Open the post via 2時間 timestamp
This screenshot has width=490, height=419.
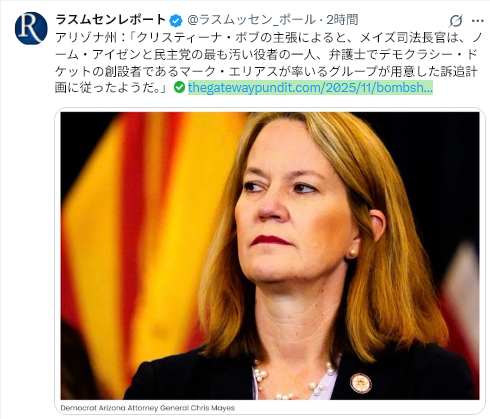[342, 20]
